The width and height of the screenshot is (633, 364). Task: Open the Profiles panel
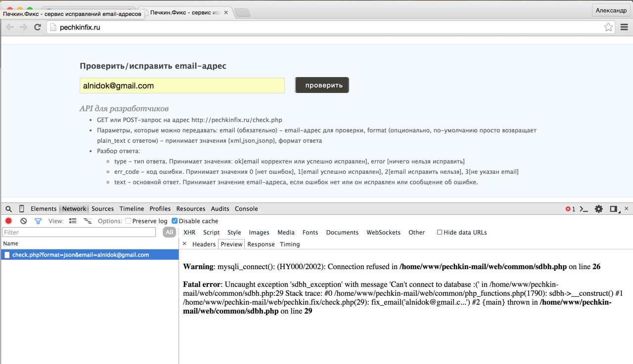tap(160, 209)
